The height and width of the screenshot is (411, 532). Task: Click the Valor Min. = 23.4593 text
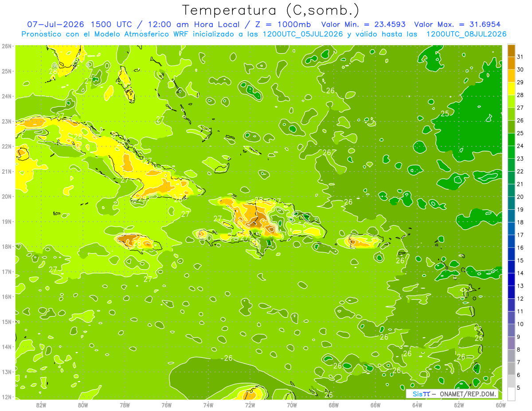(x=363, y=24)
